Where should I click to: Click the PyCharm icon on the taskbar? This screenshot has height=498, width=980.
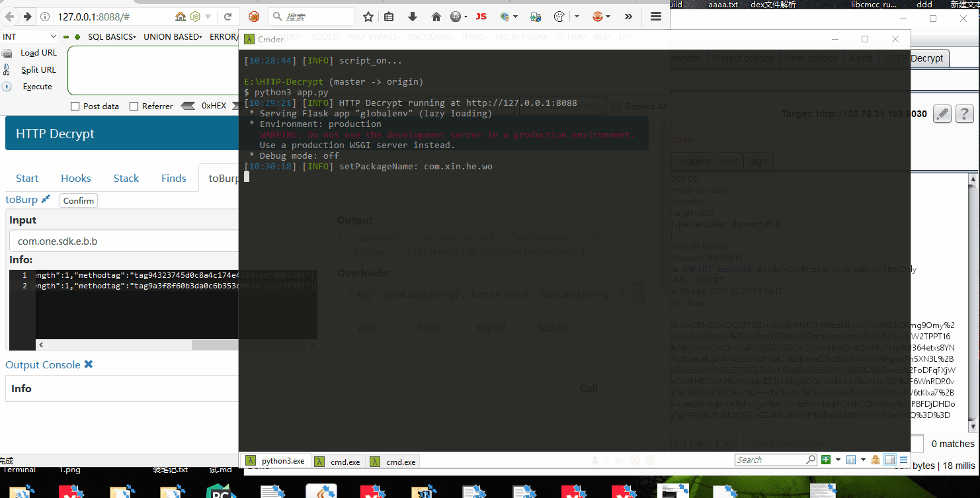tap(222, 491)
